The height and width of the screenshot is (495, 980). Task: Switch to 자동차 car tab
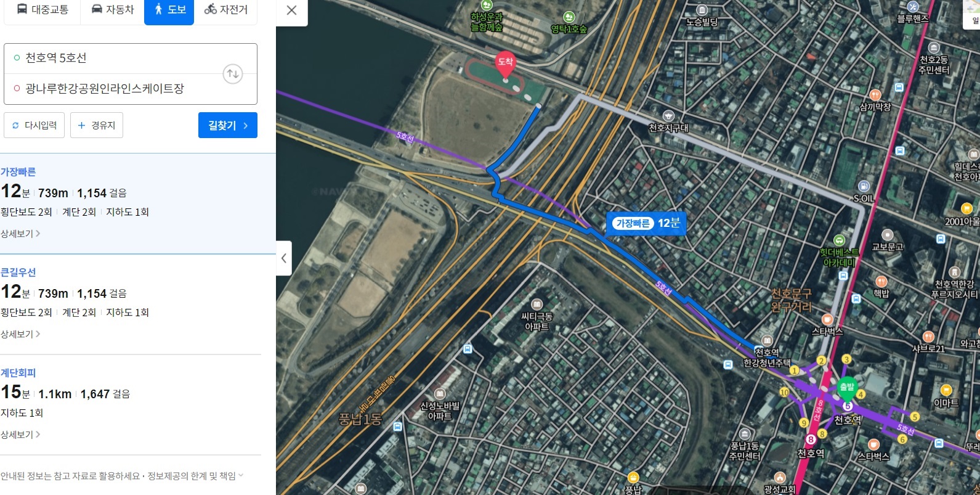click(112, 10)
